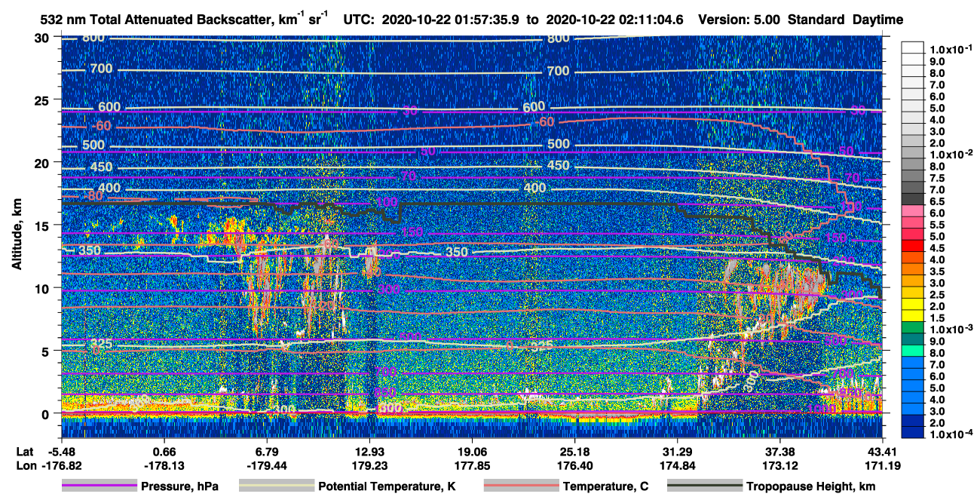This screenshot has width=980, height=503.
Task: Click the red 4.5 colorbar swatch
Action: [912, 247]
